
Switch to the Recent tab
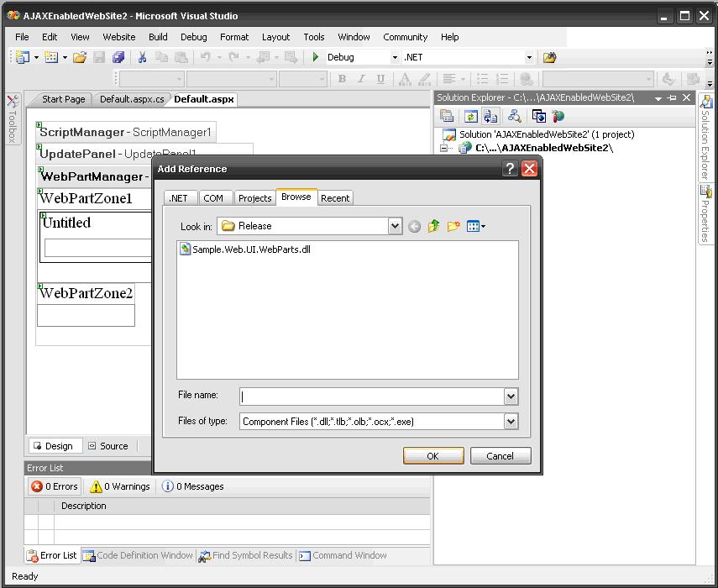click(335, 198)
